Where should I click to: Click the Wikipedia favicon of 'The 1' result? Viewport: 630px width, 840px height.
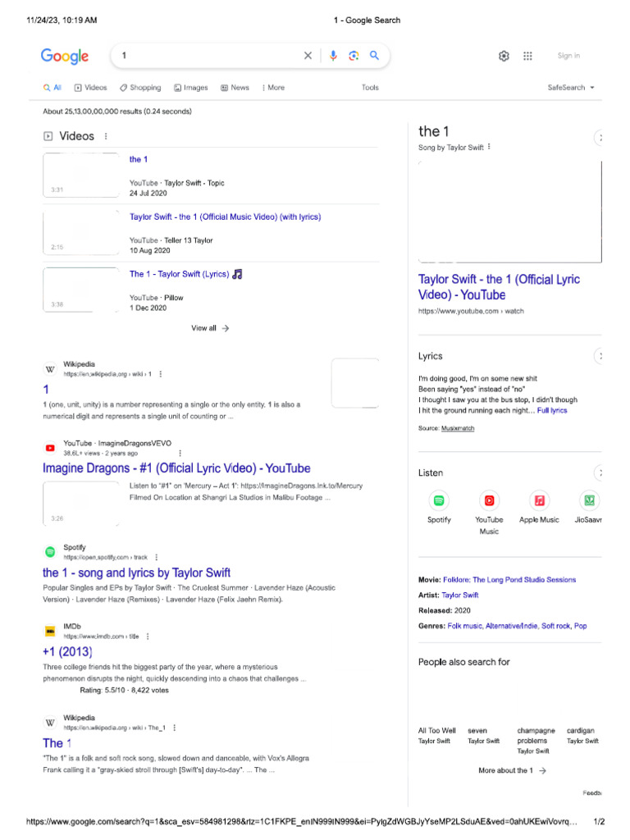[50, 723]
